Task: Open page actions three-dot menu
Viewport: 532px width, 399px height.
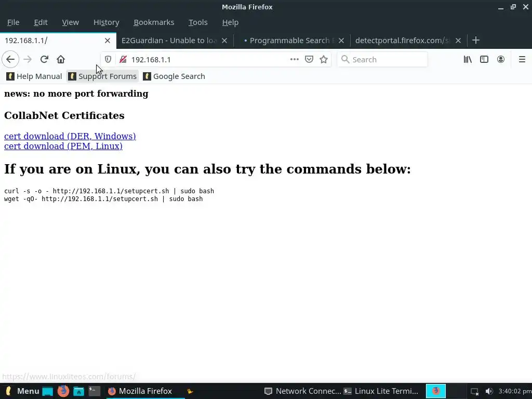Action: tap(294, 59)
